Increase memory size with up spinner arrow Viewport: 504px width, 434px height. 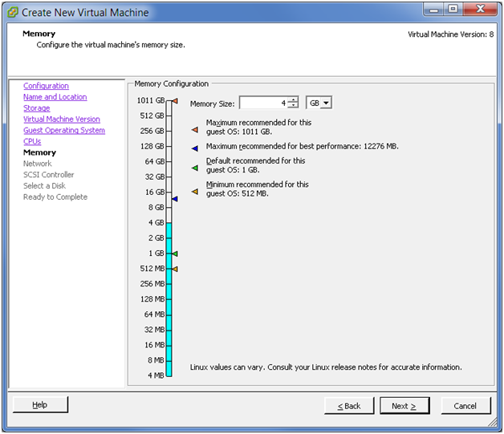(x=293, y=100)
